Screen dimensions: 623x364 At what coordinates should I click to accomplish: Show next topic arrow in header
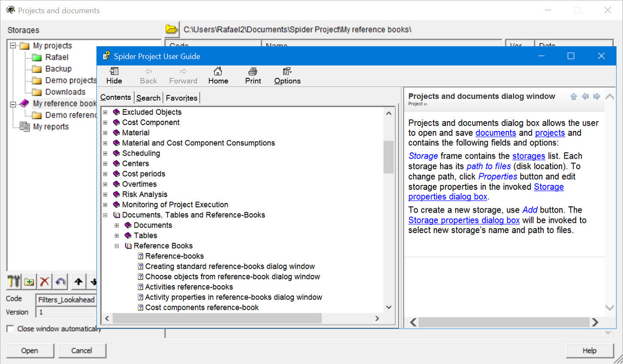click(597, 96)
